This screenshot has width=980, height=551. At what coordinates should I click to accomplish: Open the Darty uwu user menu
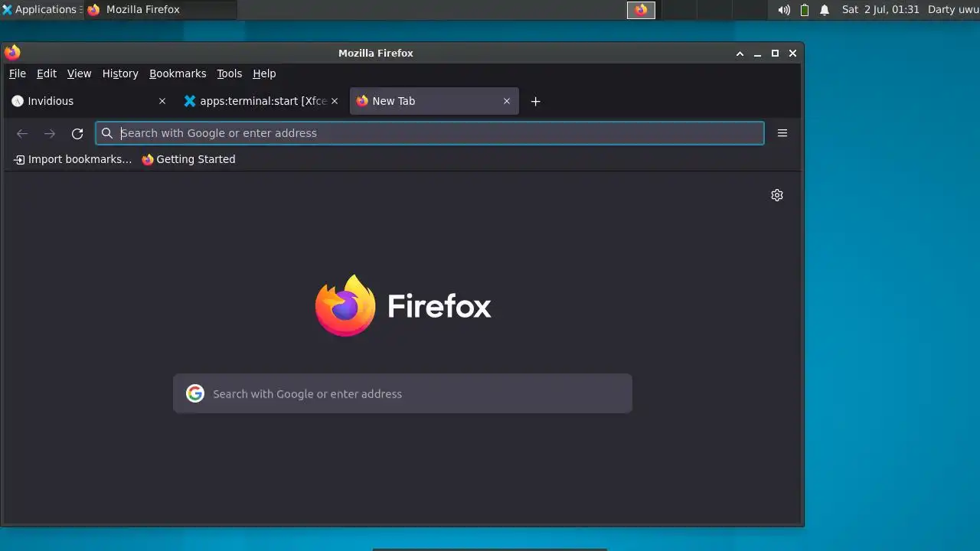click(x=953, y=10)
